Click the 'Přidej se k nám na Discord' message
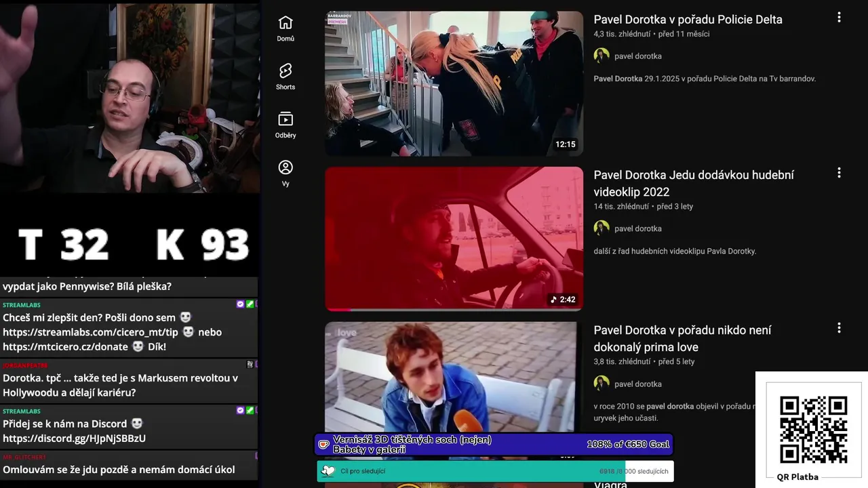Viewport: 868px width, 488px height. [x=73, y=424]
